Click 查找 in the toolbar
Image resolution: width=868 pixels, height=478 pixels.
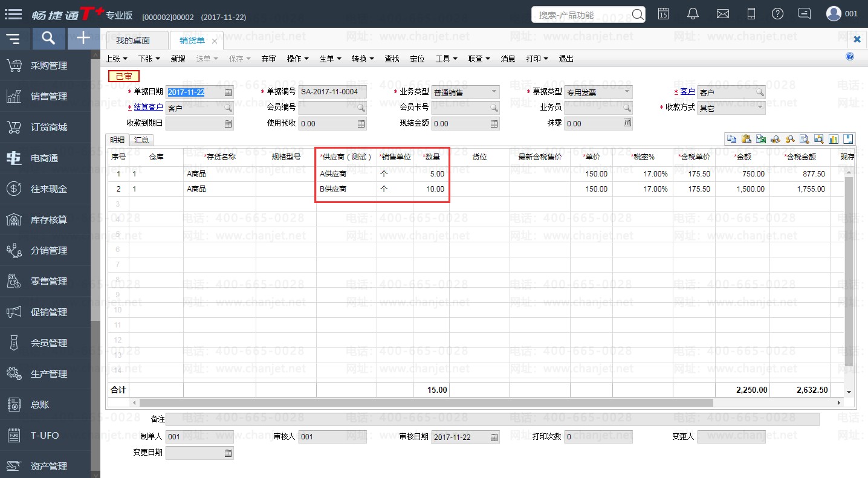392,59
